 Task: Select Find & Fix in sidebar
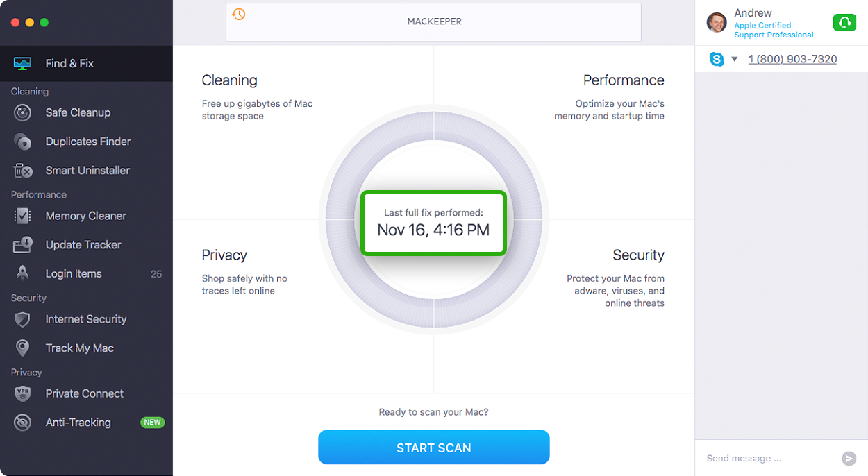coord(86,63)
